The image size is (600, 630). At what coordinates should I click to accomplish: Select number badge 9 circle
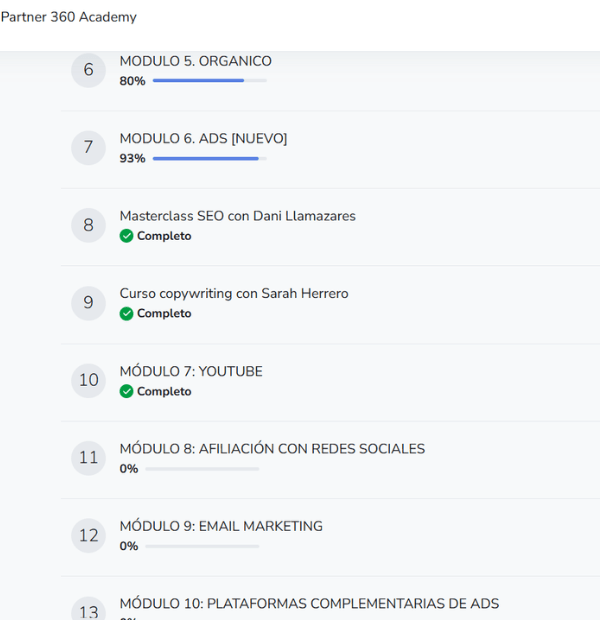click(88, 303)
